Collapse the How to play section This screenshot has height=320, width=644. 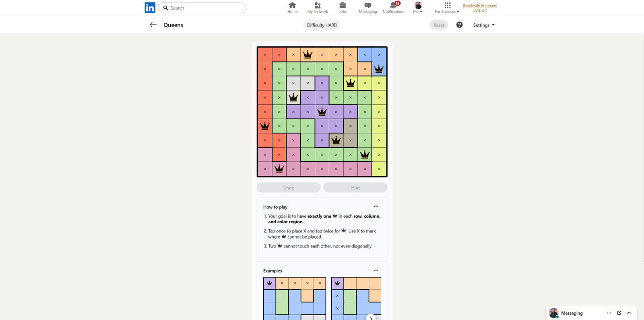pyautogui.click(x=376, y=207)
